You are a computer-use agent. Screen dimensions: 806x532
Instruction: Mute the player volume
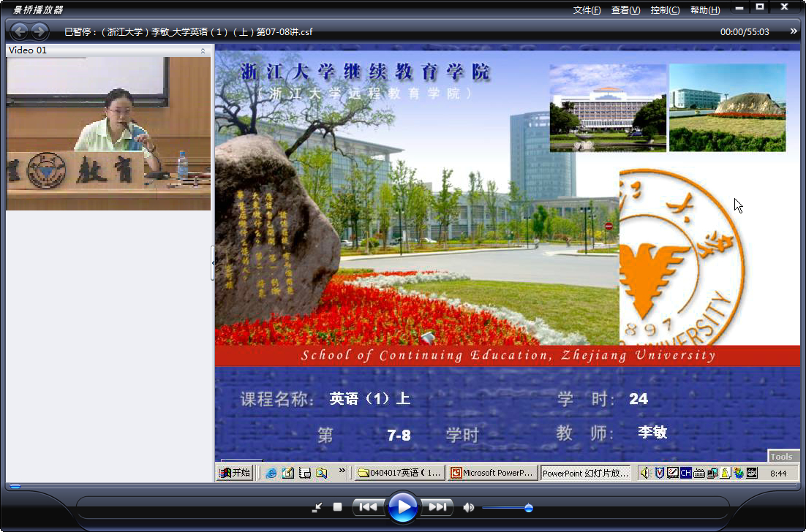pos(468,507)
